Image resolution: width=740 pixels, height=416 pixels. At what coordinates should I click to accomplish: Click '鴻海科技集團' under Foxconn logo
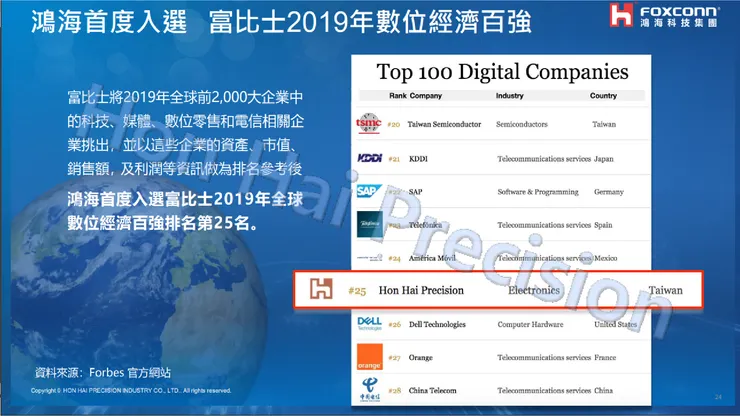tap(679, 23)
